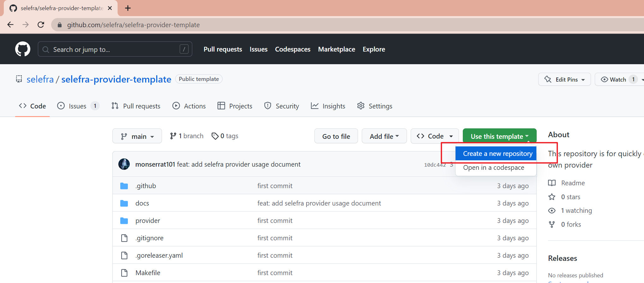Click the 1 branch link
This screenshot has width=644, height=283.
[x=187, y=136]
